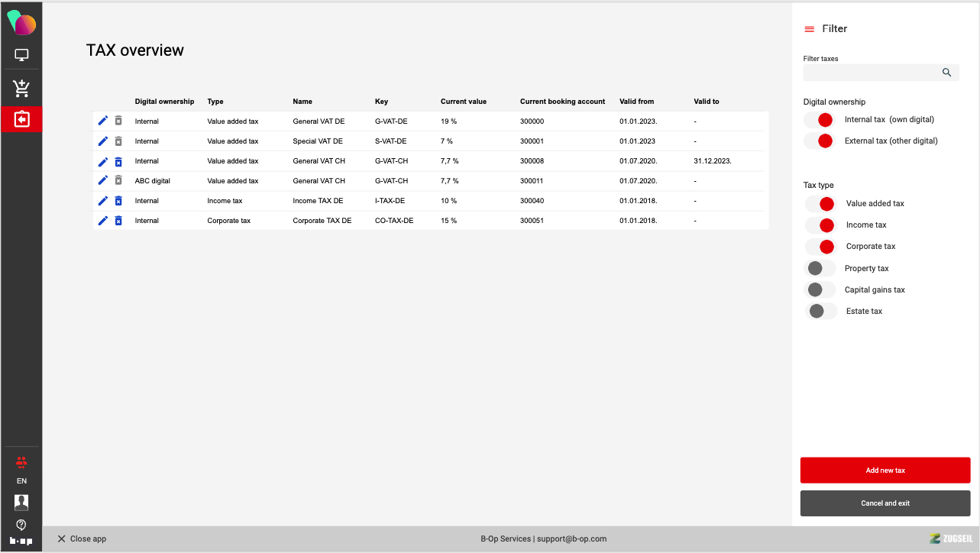
Task: Open the help icon in sidebar
Action: 21,525
